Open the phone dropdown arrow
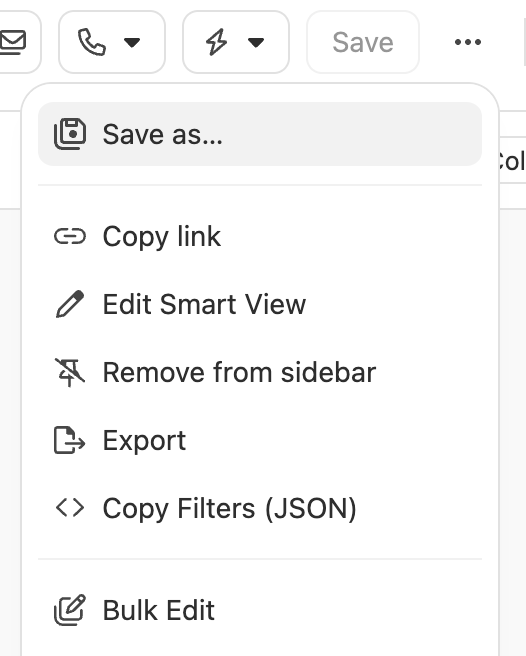526x656 pixels. click(x=132, y=42)
